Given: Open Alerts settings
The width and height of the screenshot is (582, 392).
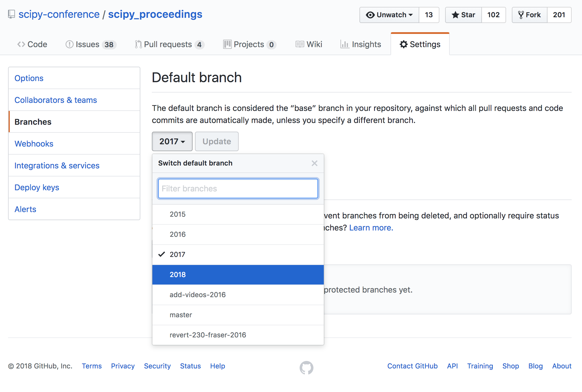Looking at the screenshot, I should [74, 209].
